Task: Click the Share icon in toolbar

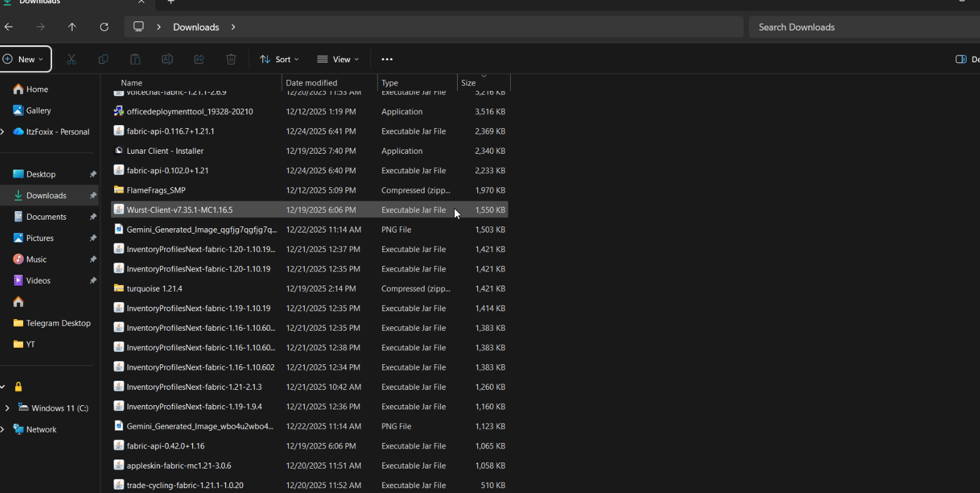Action: (x=199, y=59)
